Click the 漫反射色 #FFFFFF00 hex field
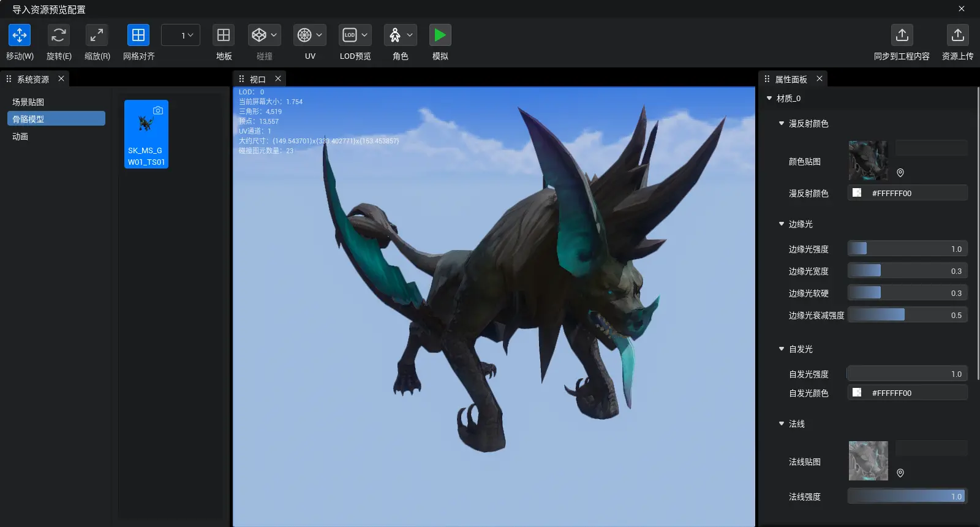The width and height of the screenshot is (980, 527). click(x=907, y=192)
